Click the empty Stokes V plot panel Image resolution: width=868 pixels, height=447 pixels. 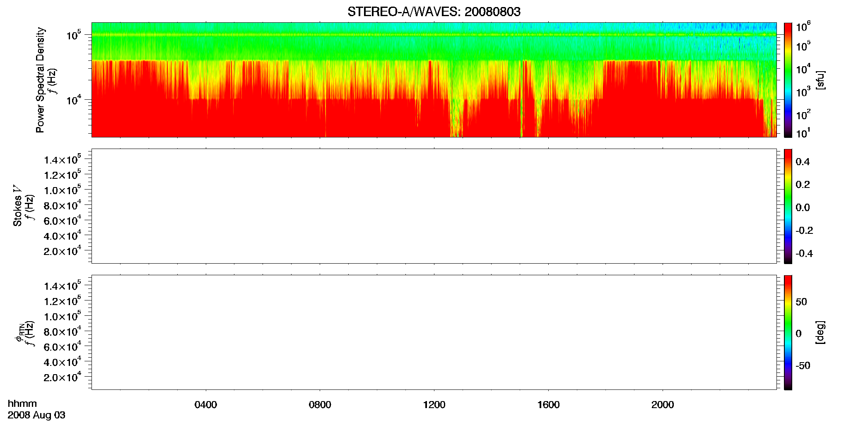pos(434,206)
